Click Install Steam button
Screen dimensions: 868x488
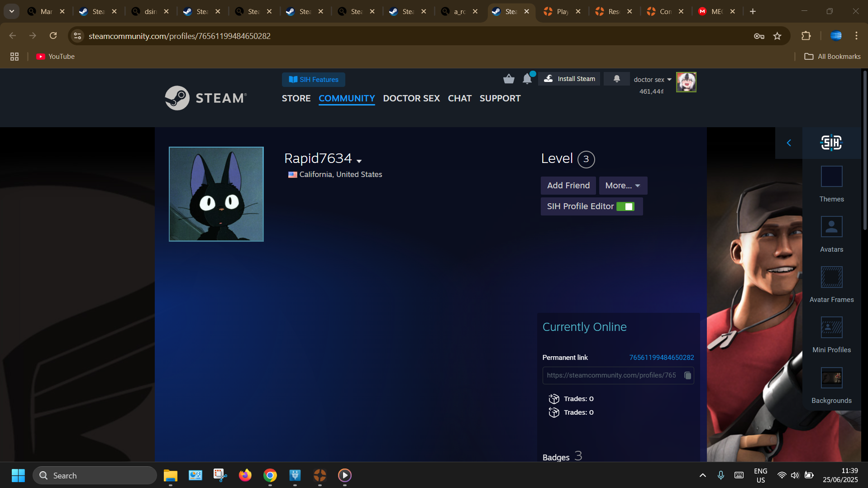click(x=569, y=79)
